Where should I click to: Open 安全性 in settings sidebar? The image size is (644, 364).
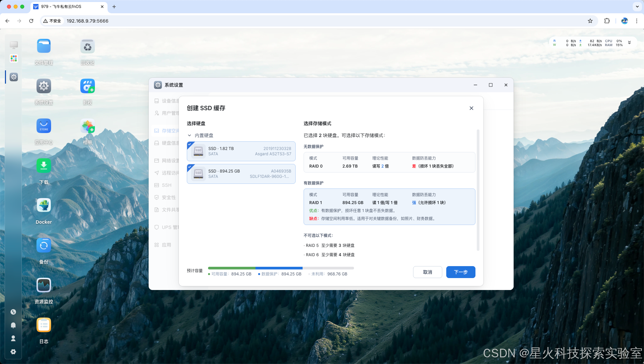[x=169, y=197]
